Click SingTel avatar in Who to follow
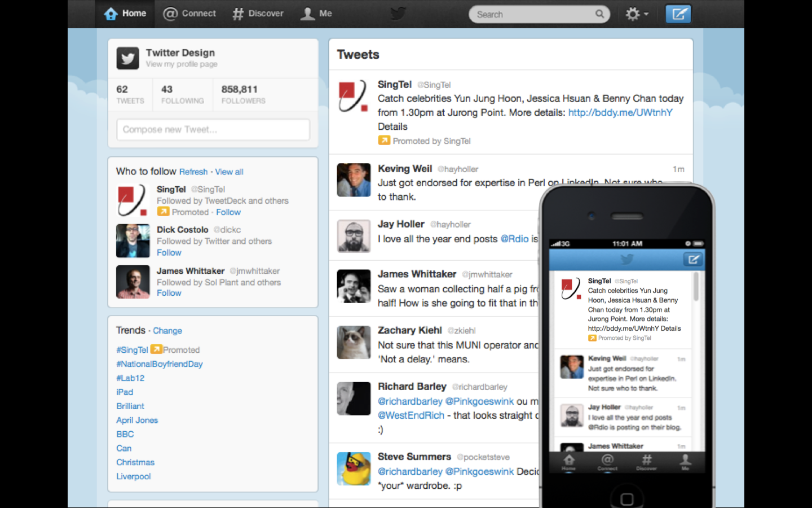This screenshot has height=508, width=812. tap(133, 200)
